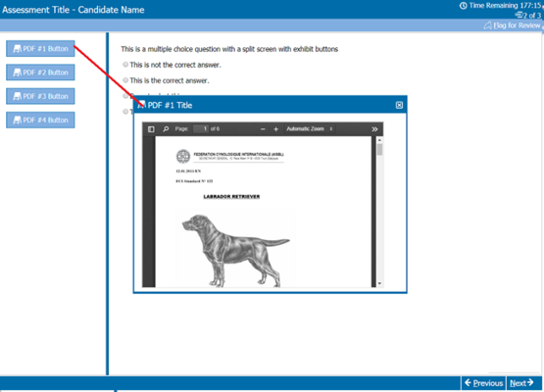Open the PDF #3 Button exhibit
The width and height of the screenshot is (544, 392).
pyautogui.click(x=40, y=96)
